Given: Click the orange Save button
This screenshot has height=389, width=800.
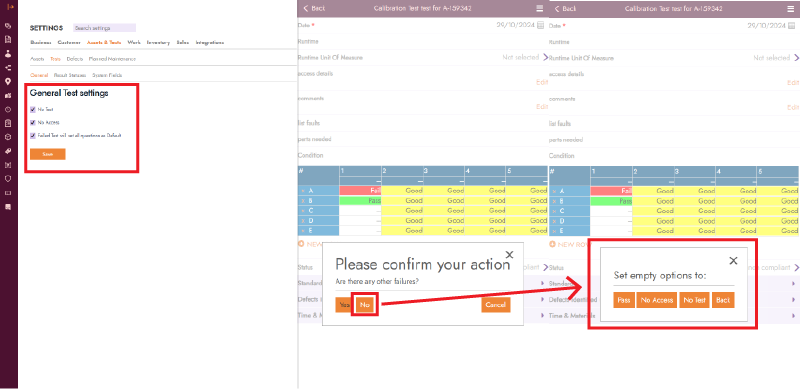Looking at the screenshot, I should tap(47, 154).
